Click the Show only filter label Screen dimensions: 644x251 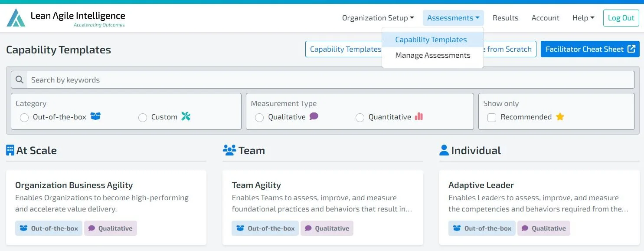(x=501, y=103)
